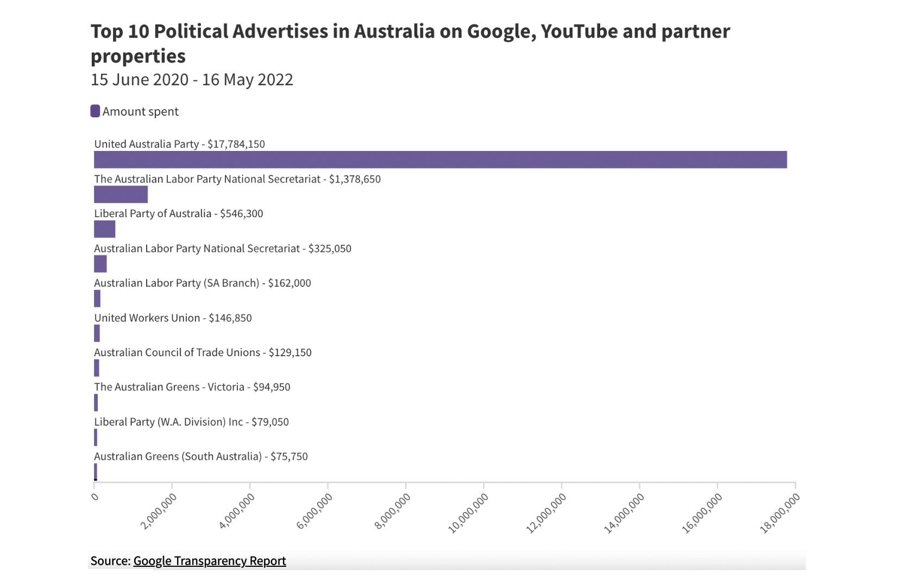Viewport: 900px width, 588px height.
Task: Click the purple Amount spent legend swatch
Action: 95,111
